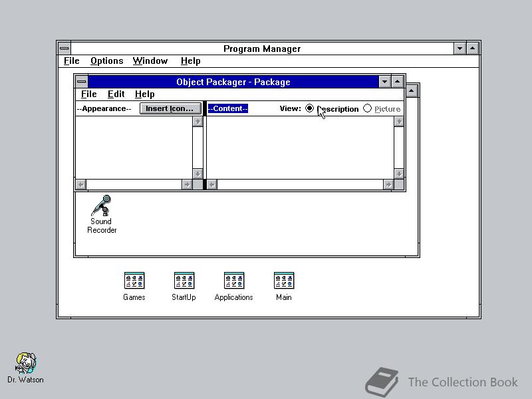Open the Applications program group icon
This screenshot has width=532, height=399.
coord(234,287)
